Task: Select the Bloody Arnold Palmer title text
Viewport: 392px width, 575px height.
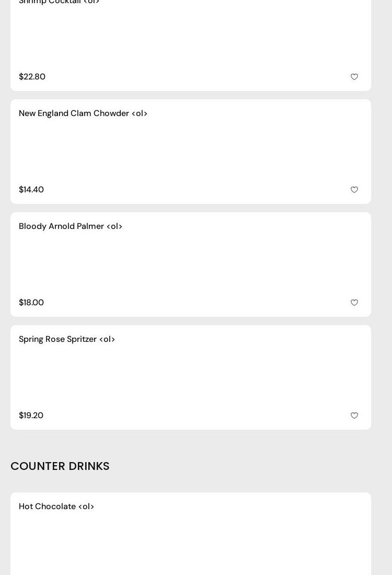Action: (71, 226)
